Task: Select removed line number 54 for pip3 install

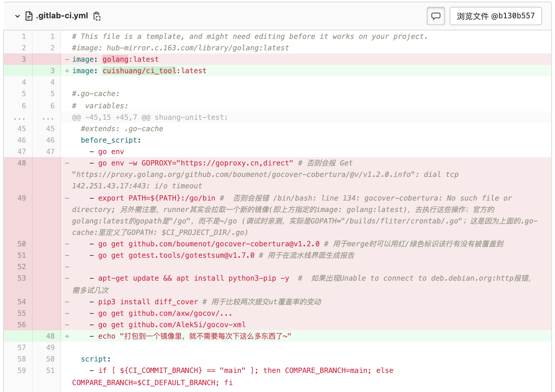Action: pos(22,302)
